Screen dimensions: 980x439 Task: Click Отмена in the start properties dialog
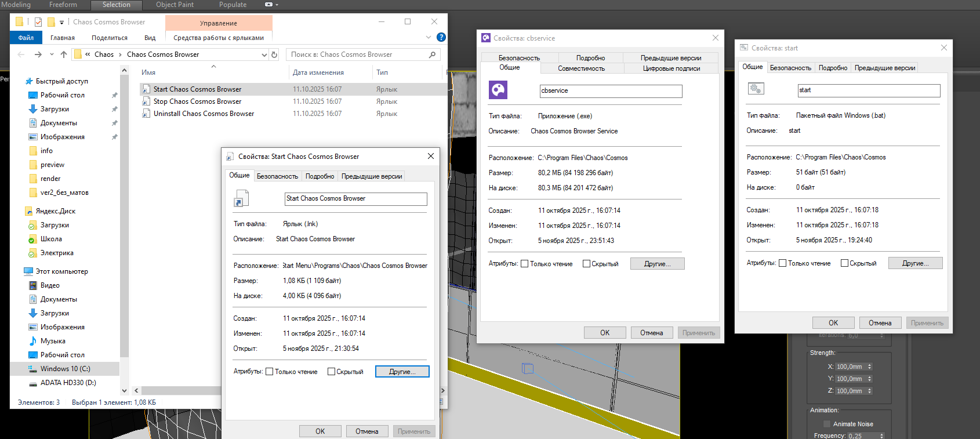[880, 323]
